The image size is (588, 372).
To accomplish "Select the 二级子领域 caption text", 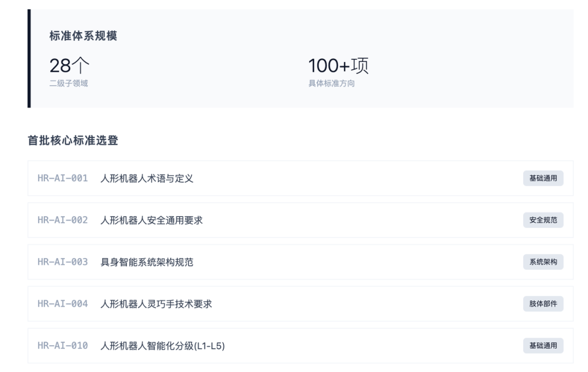I will (x=68, y=84).
